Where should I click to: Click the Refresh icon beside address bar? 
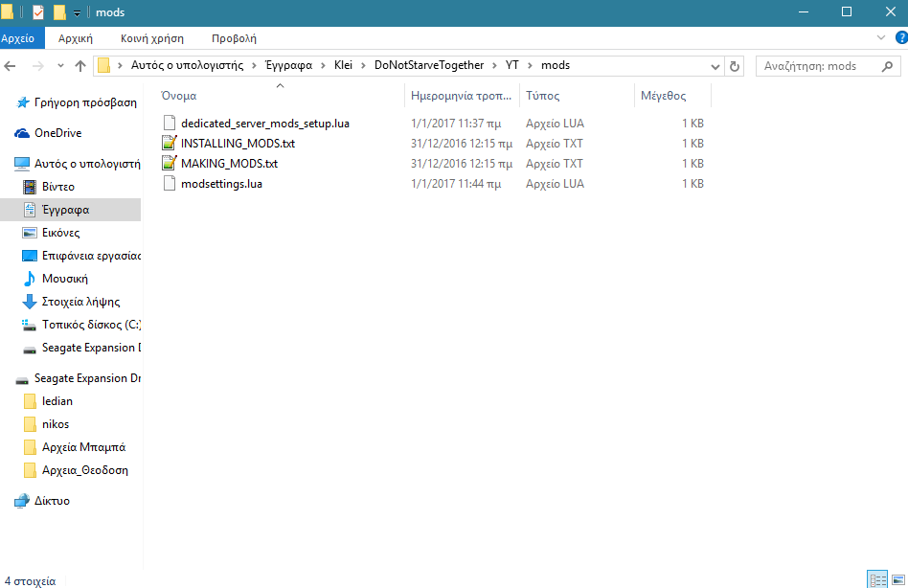735,66
